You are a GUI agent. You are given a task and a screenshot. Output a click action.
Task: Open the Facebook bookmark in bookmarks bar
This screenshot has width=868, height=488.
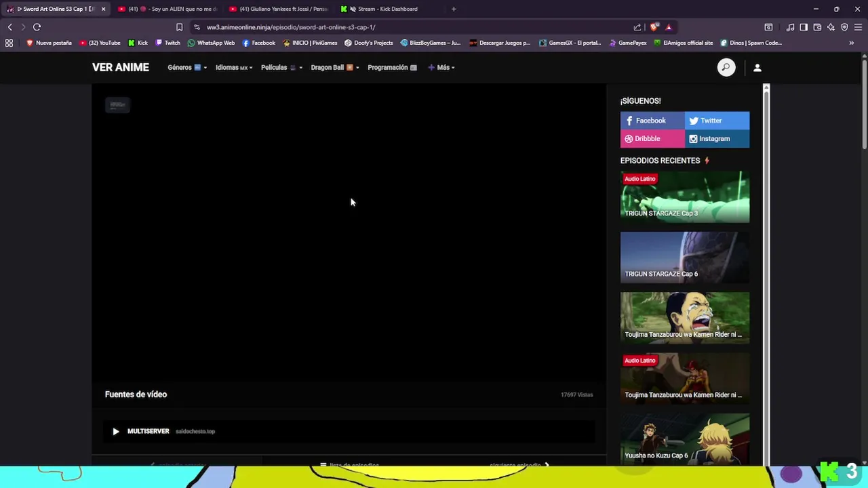coord(259,43)
